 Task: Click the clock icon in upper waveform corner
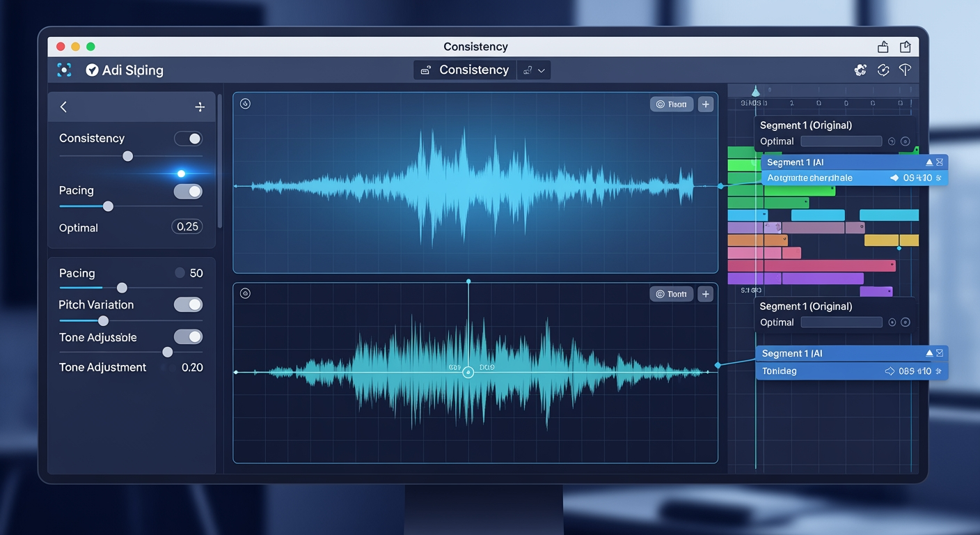coord(245,104)
